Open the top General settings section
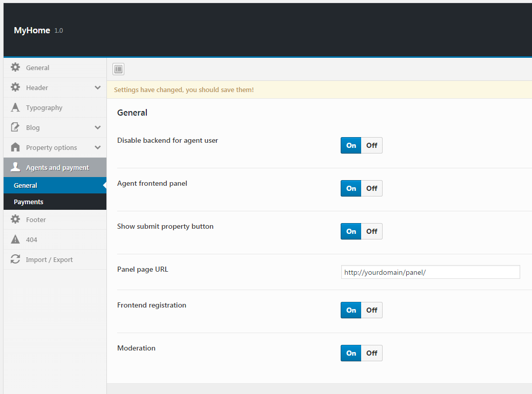Image resolution: width=532 pixels, height=394 pixels. pyautogui.click(x=55, y=68)
